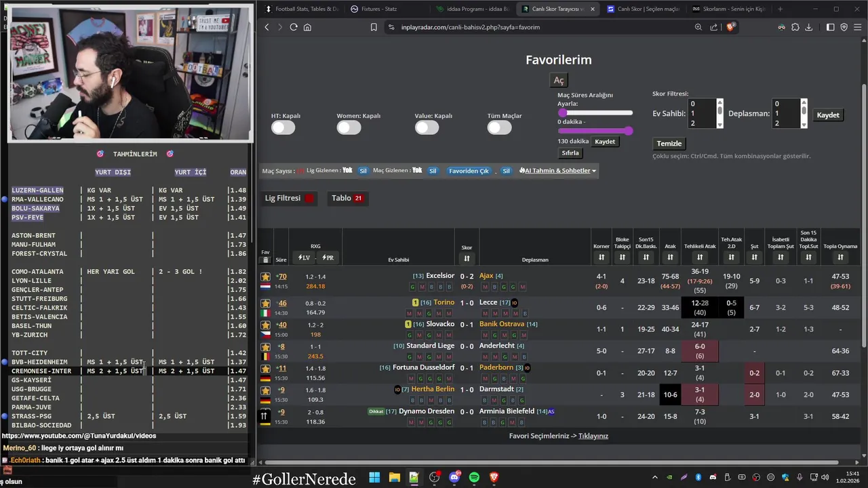The image size is (868, 488).
Task: Open the zoom magnifier icon in address bar
Action: point(698,27)
